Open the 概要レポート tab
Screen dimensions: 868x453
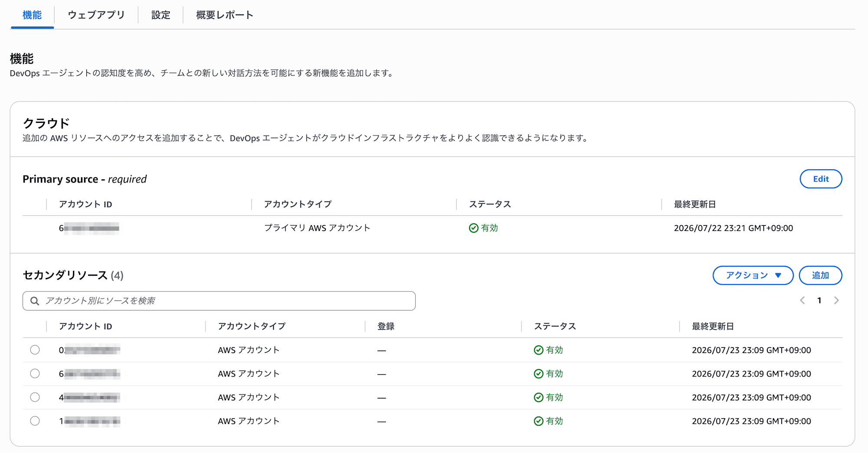point(225,15)
